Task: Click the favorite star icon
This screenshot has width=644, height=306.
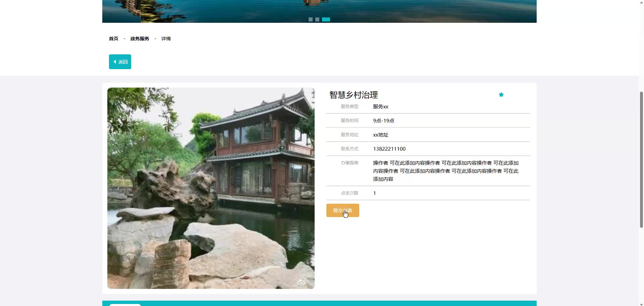Action: (x=501, y=95)
